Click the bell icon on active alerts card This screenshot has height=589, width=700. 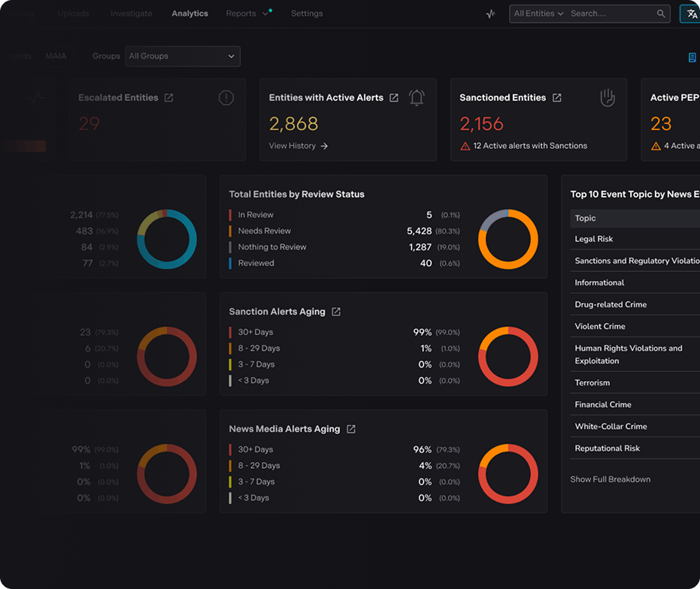coord(417,98)
